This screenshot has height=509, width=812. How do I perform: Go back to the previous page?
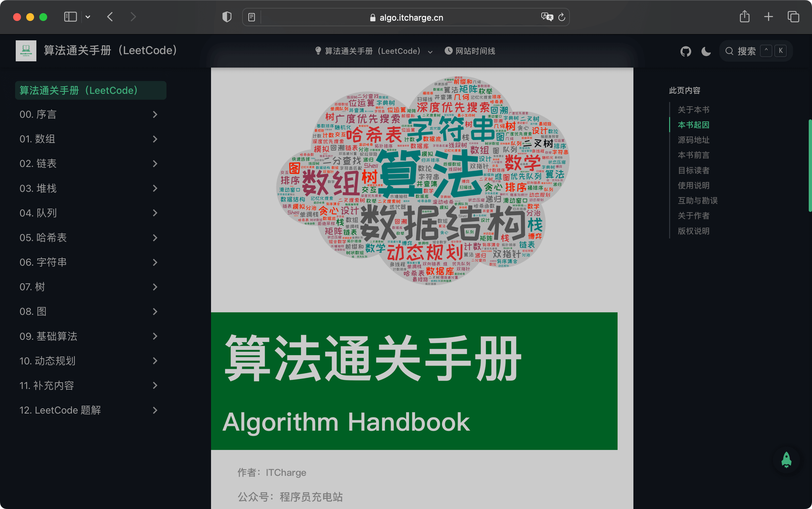[110, 17]
